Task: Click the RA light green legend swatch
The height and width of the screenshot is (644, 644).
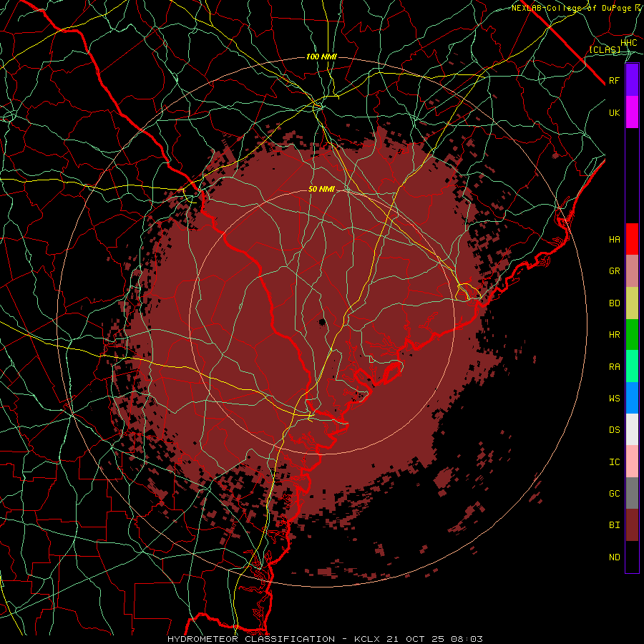Action: click(x=632, y=366)
